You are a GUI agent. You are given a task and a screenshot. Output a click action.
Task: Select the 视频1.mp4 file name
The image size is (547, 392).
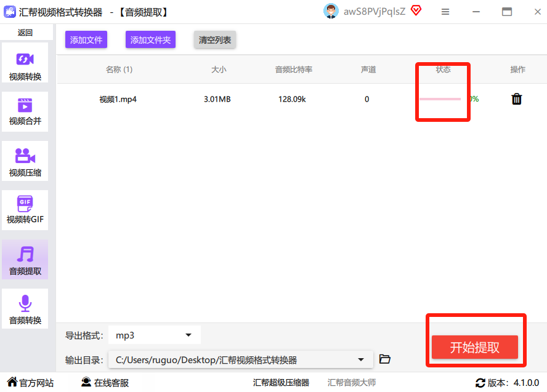point(118,99)
